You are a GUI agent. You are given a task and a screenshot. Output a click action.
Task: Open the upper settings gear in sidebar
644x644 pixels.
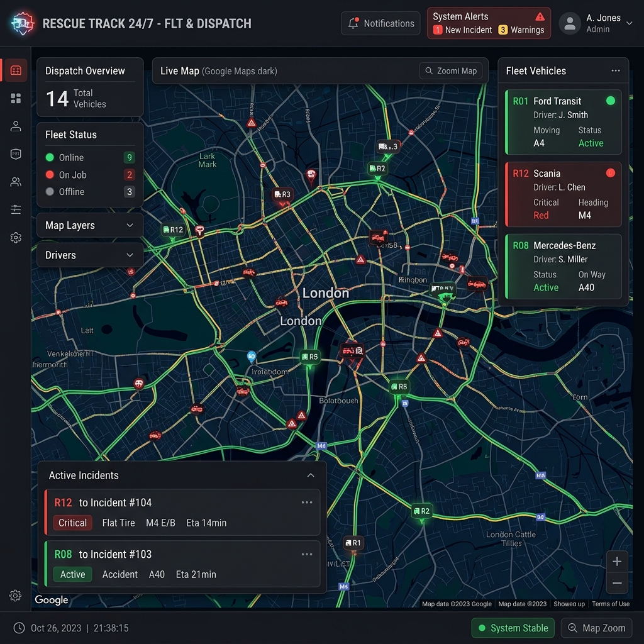[x=16, y=237]
